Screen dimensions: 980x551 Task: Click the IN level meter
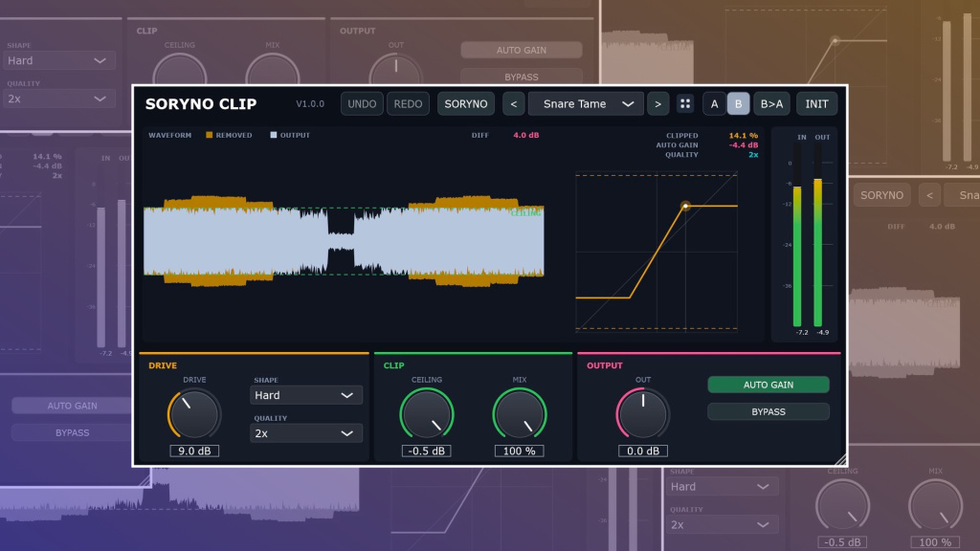pos(797,235)
